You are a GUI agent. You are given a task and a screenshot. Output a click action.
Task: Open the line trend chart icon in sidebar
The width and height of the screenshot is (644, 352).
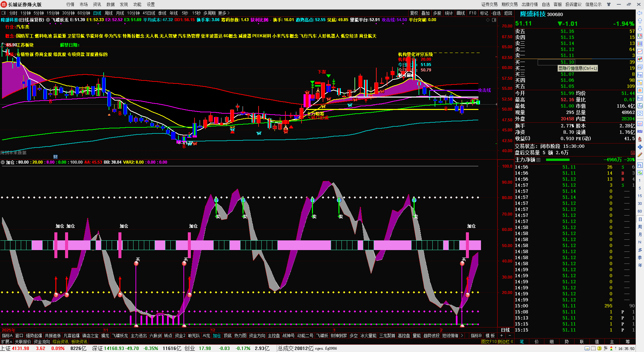pyautogui.click(x=640, y=52)
